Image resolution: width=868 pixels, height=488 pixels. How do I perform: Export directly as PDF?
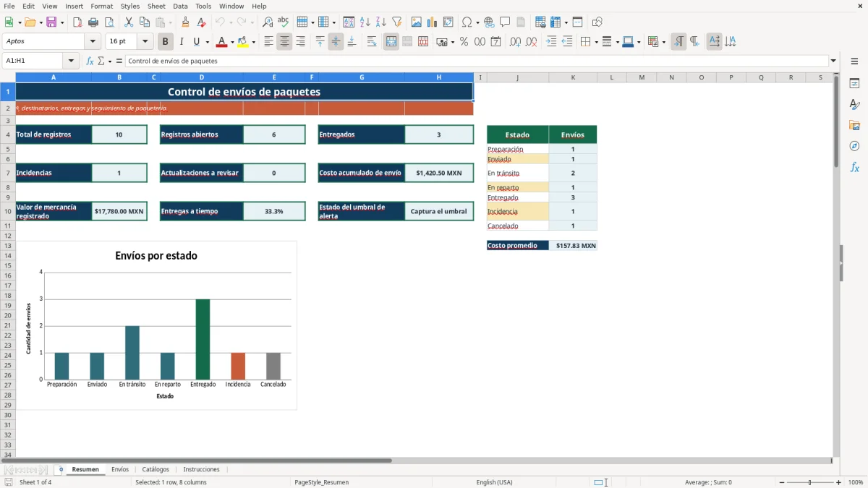point(77,22)
